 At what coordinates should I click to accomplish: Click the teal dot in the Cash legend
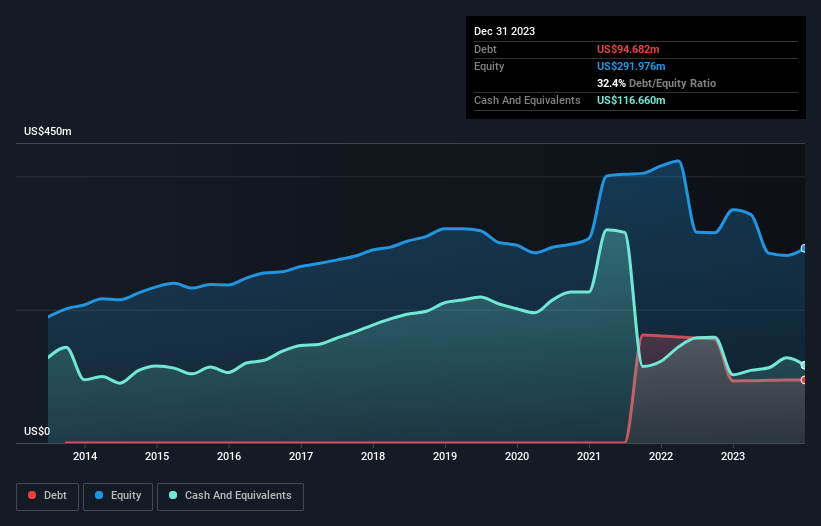(173, 496)
